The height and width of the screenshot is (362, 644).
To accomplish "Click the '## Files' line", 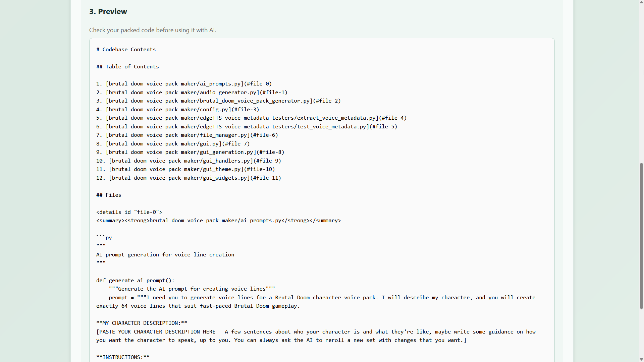I will pos(109,195).
